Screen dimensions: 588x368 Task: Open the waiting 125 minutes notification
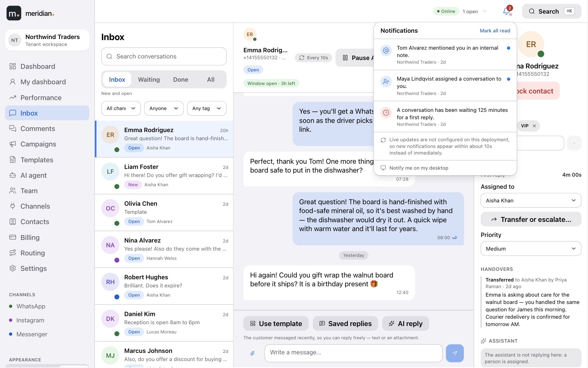pyautogui.click(x=445, y=117)
